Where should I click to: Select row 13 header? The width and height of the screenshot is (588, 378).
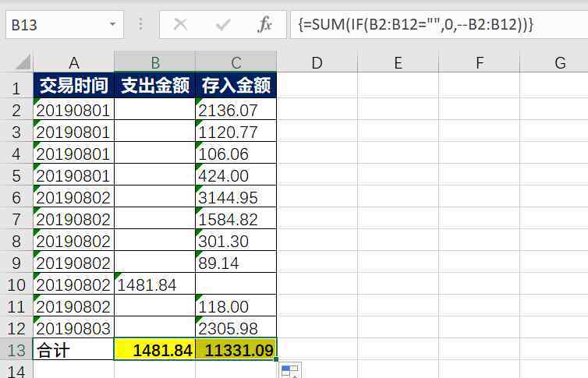[x=16, y=350]
